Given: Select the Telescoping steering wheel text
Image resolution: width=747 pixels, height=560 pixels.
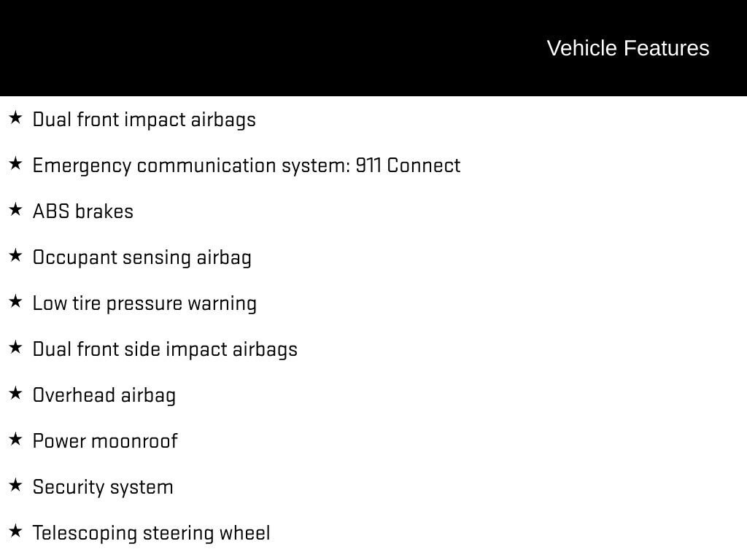Looking at the screenshot, I should tap(151, 533).
